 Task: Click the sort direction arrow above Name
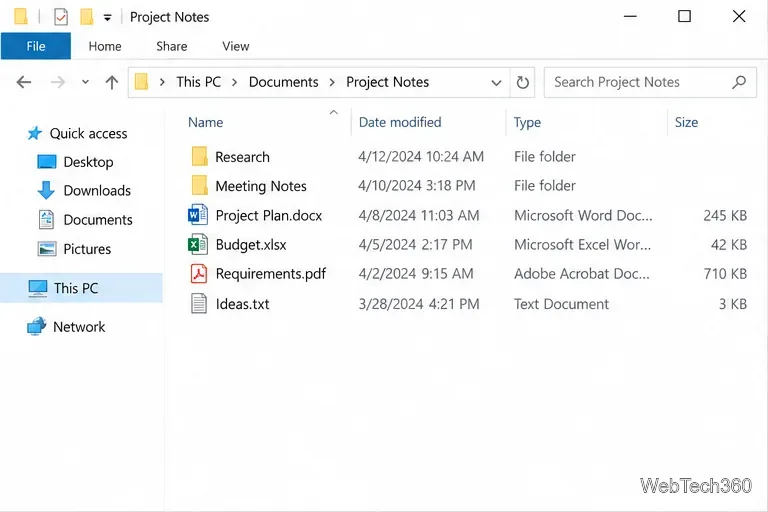(334, 112)
